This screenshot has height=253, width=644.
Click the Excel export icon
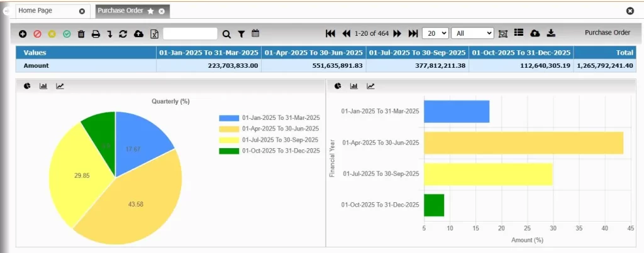click(x=153, y=33)
